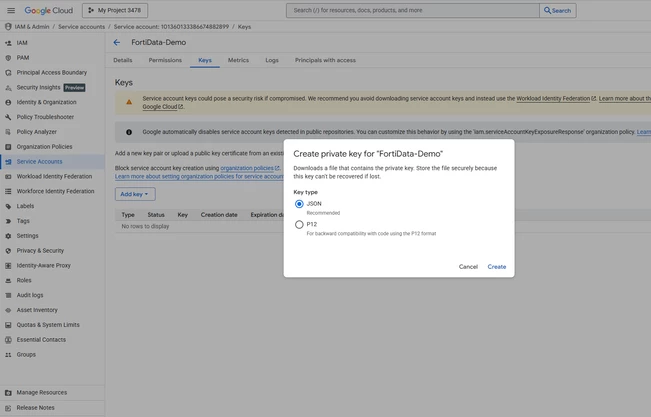Click the info icon in the gray banner

(x=129, y=132)
